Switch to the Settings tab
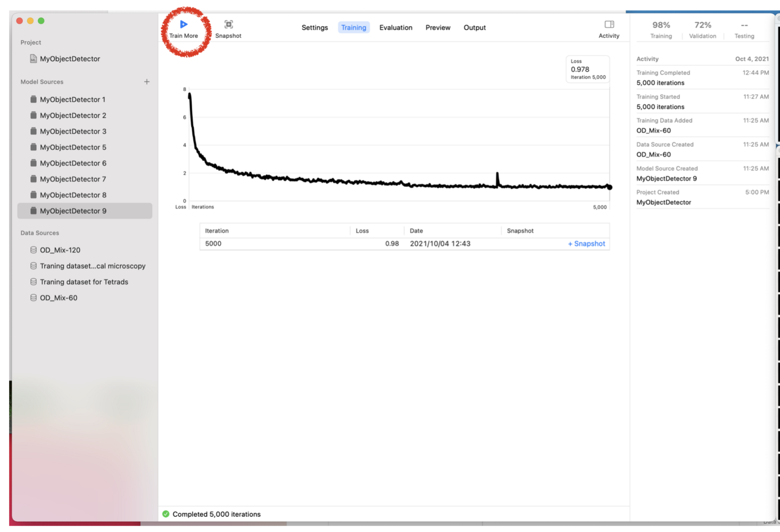 315,28
